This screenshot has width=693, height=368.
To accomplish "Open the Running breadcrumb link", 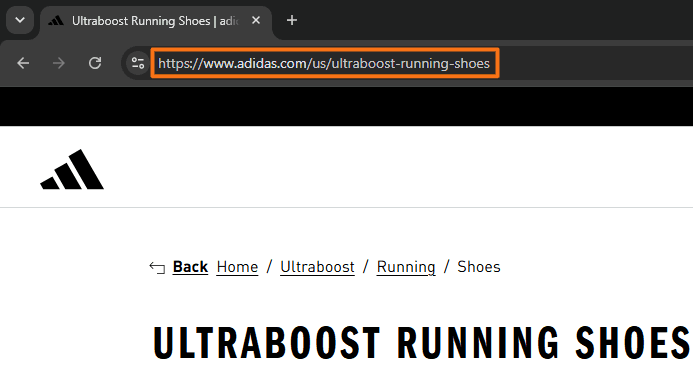I will pyautogui.click(x=406, y=267).
